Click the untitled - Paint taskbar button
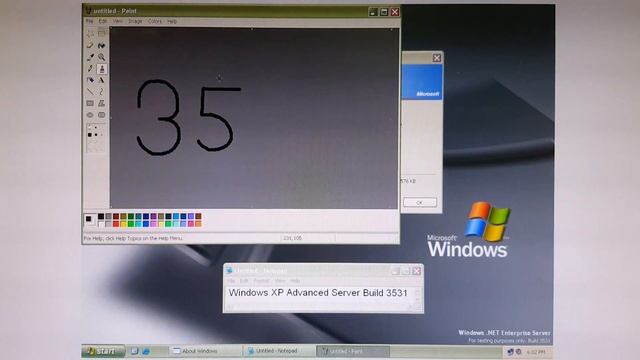Image resolution: width=640 pixels, height=360 pixels. click(353, 351)
